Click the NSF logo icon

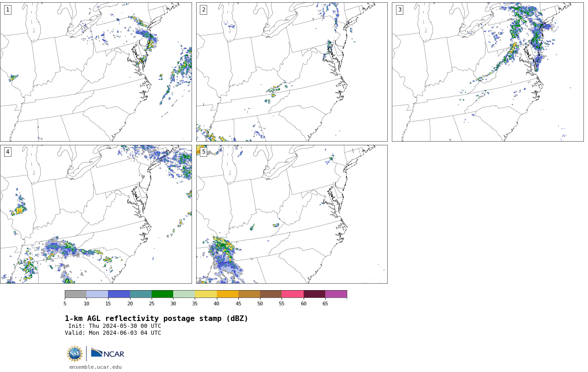(x=75, y=354)
